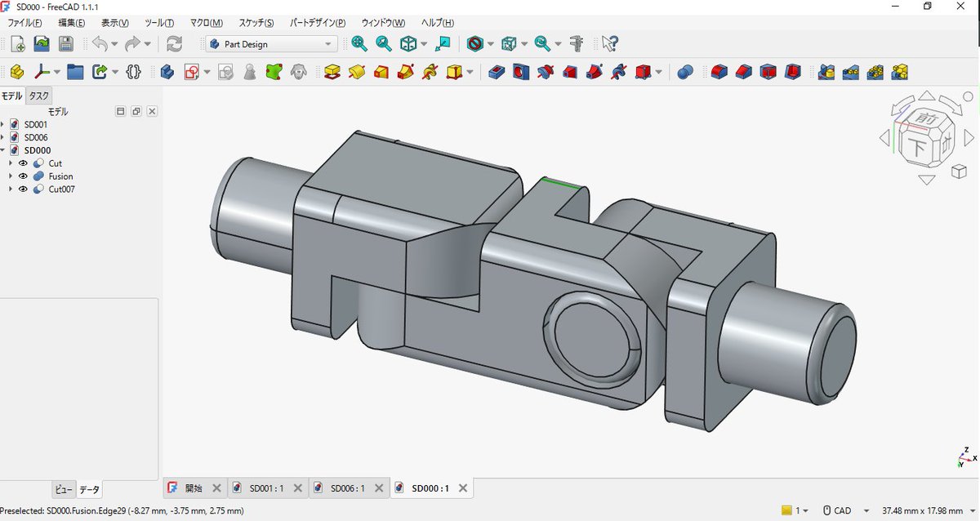980x521 pixels.
Task: Select the Subtractive Pipe tool
Action: (594, 72)
